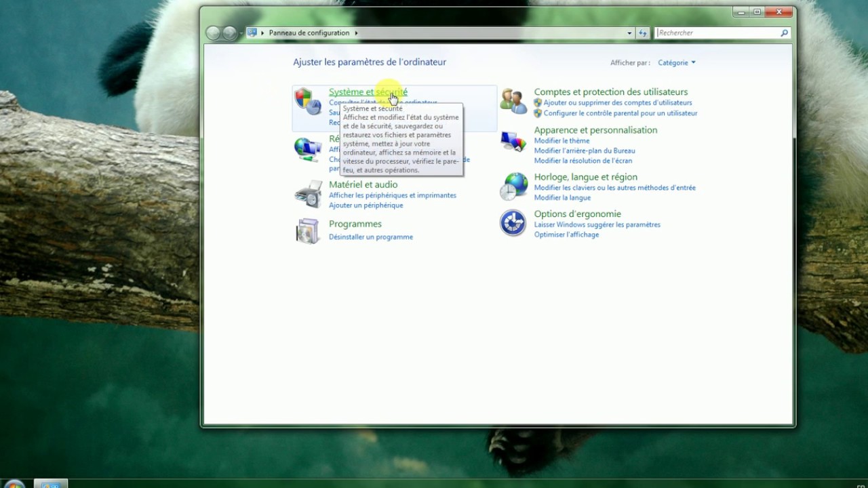Image resolution: width=868 pixels, height=488 pixels.
Task: Click the Options d'ergonomie blue circle icon
Action: pos(513,223)
